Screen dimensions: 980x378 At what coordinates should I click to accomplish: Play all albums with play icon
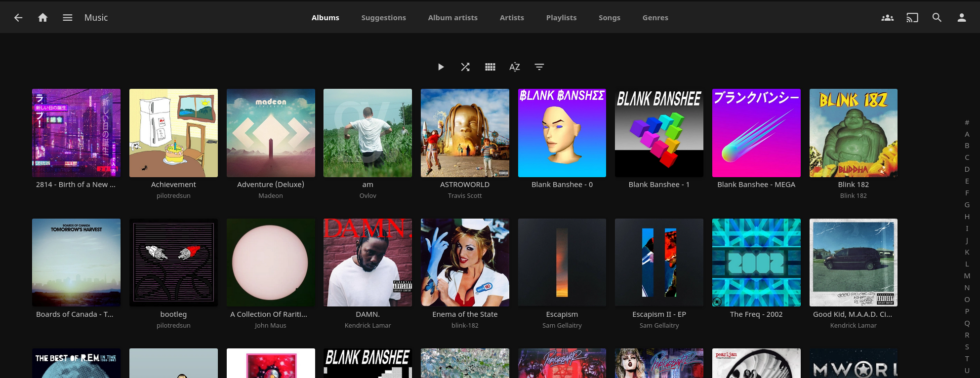point(441,67)
